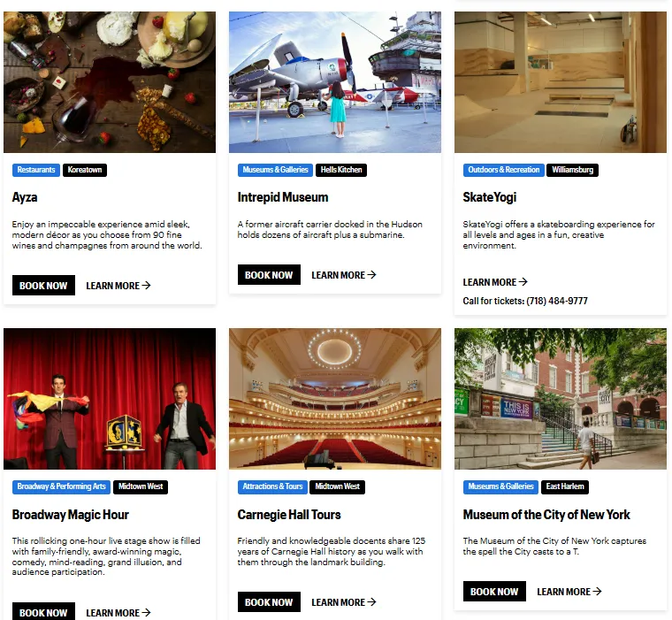Select the Koreatown neighborhood tag

pyautogui.click(x=85, y=170)
